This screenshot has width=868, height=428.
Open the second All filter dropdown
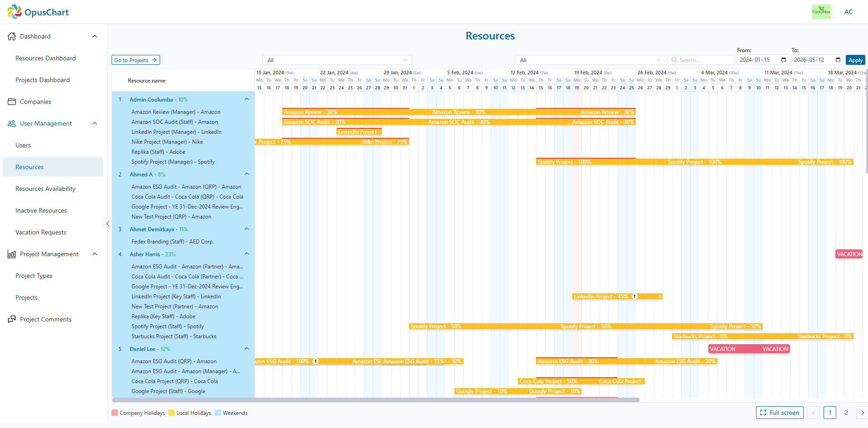pyautogui.click(x=590, y=60)
